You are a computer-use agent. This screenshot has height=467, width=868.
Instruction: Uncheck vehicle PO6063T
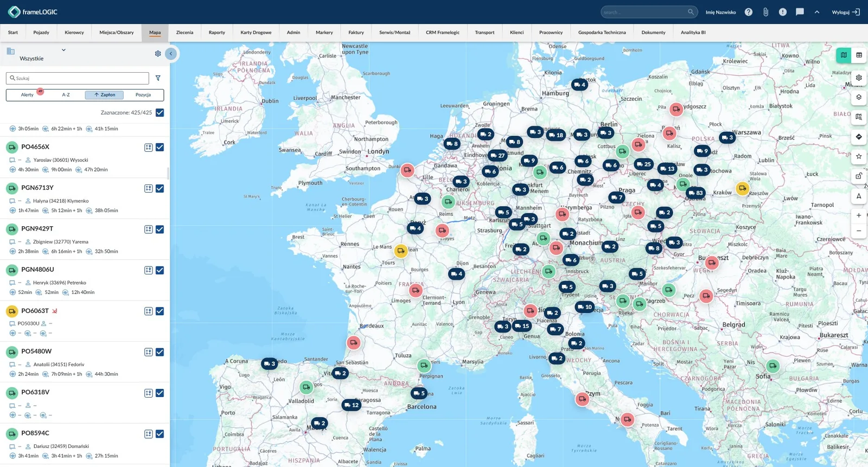[159, 311]
